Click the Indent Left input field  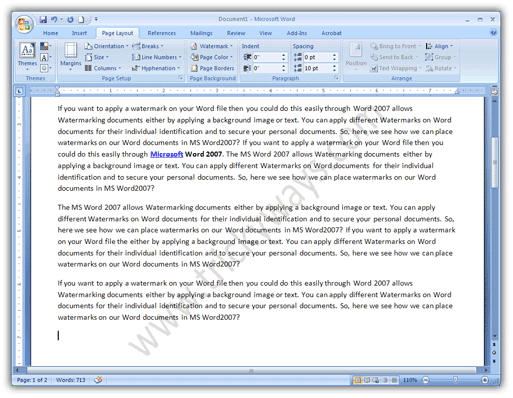267,57
